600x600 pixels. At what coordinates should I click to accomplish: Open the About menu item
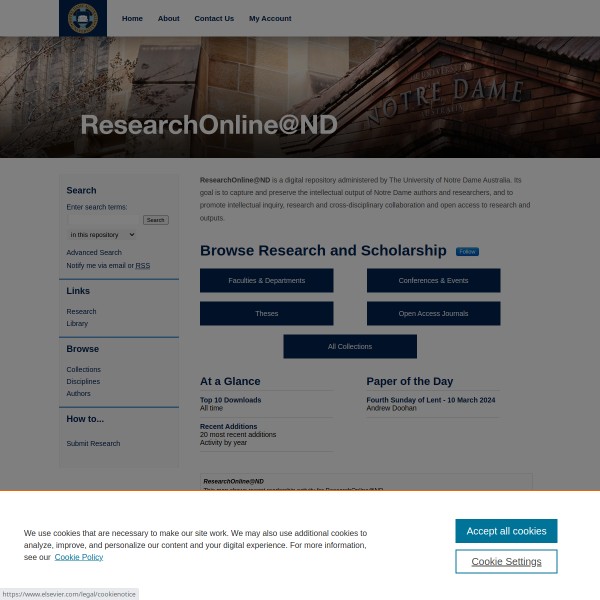click(168, 18)
